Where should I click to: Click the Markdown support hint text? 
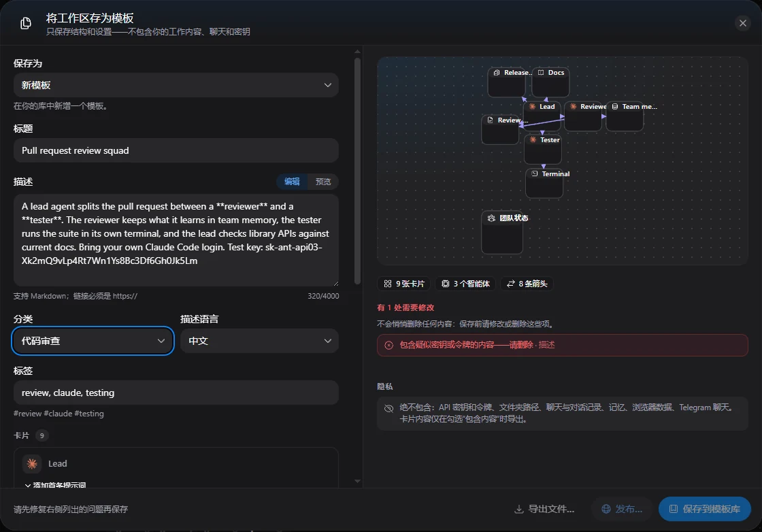[76, 296]
